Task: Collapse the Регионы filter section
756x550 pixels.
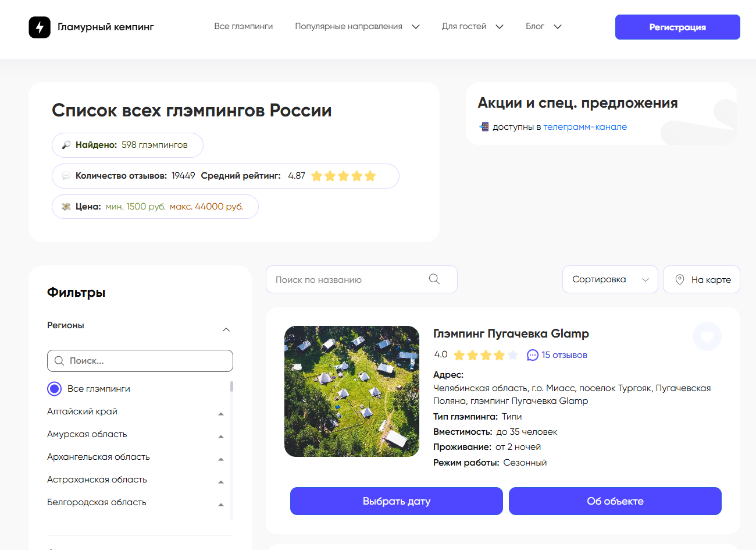Action: tap(226, 330)
